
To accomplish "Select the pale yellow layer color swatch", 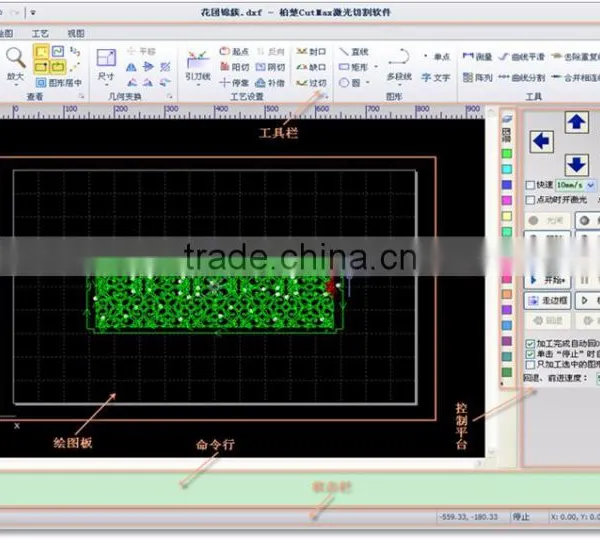I will tap(507, 216).
